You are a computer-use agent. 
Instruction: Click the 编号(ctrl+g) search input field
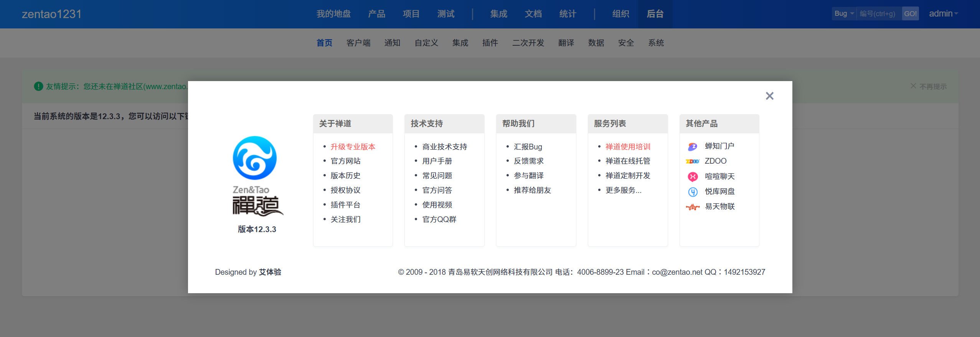point(879,13)
